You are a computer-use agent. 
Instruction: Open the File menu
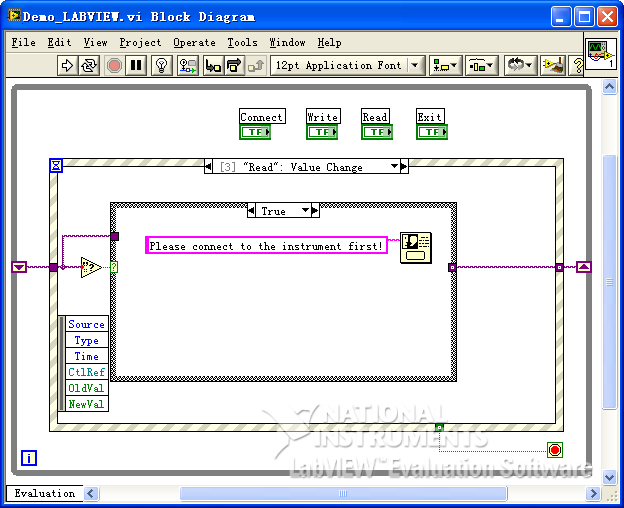tap(23, 42)
